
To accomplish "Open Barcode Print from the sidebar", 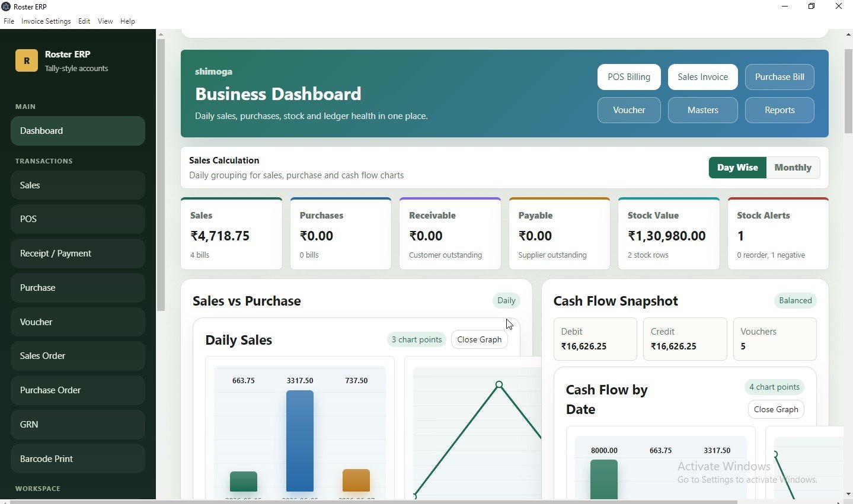I will tap(78, 459).
